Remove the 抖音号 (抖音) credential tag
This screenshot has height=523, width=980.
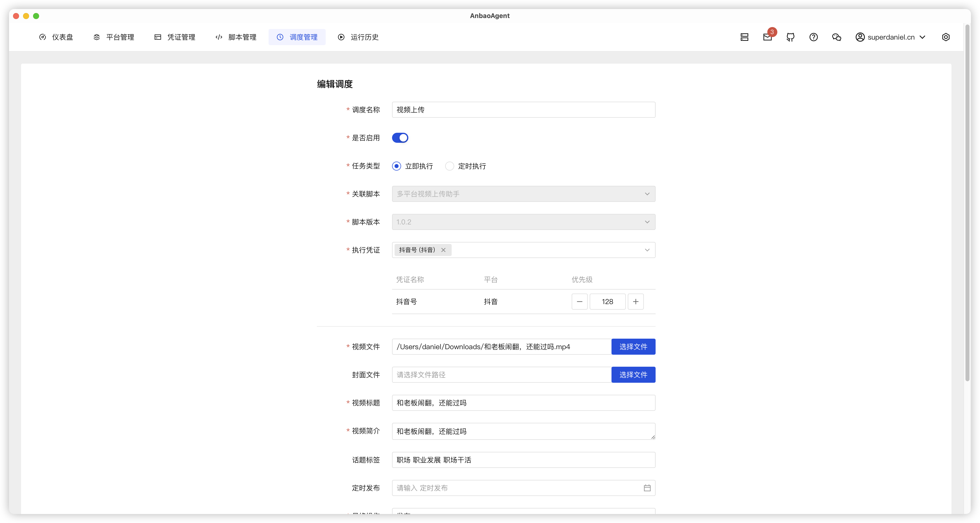[x=443, y=250]
